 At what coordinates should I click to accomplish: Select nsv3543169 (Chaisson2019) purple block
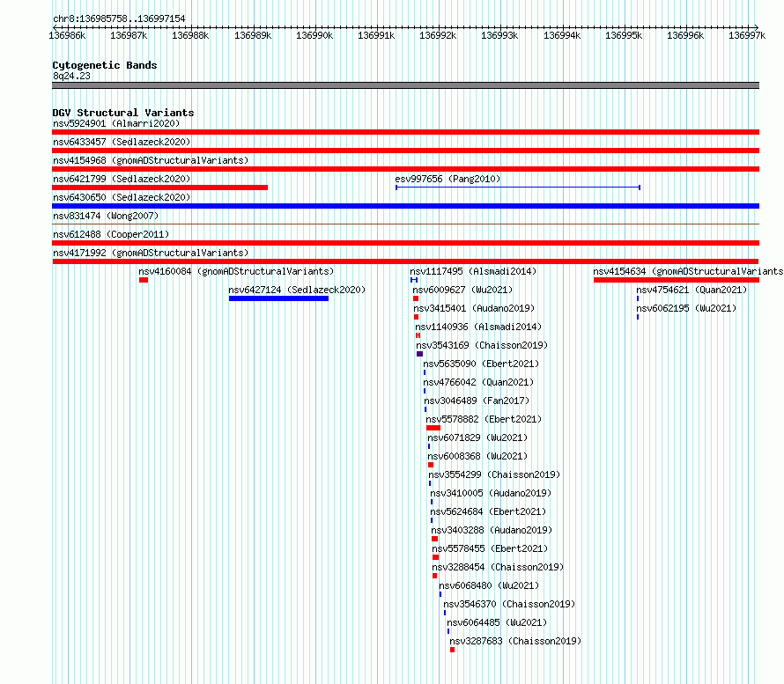click(419, 354)
